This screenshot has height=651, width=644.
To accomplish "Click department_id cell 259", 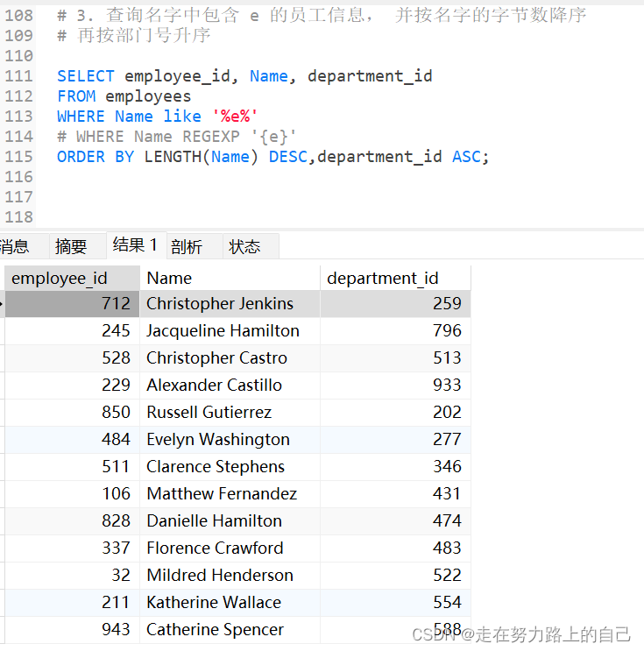I will pos(395,304).
